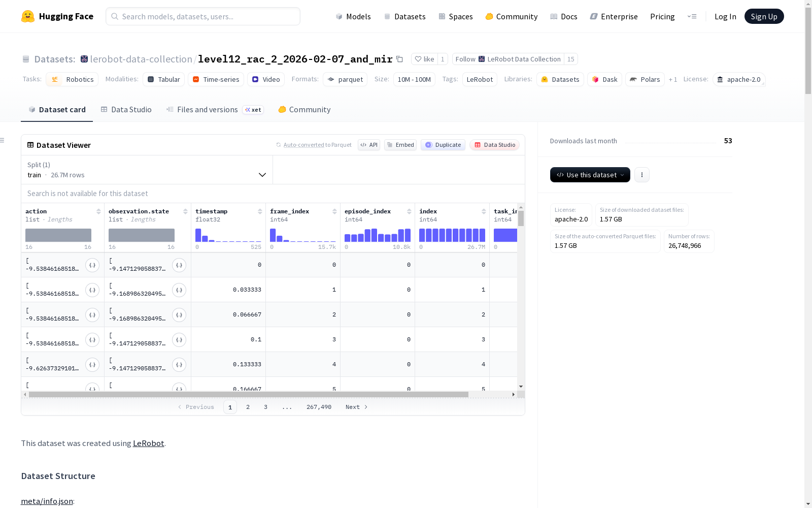Expand JSON for observation.state in timestamp 0.1 row
This screenshot has height=508, width=812.
(179, 340)
